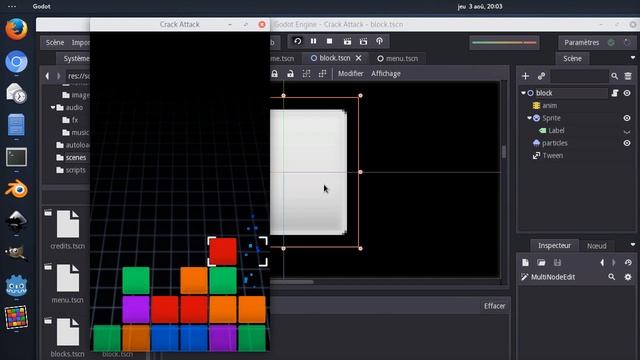The image size is (640, 360).
Task: Delete selected node with trash icon
Action: (628, 76)
